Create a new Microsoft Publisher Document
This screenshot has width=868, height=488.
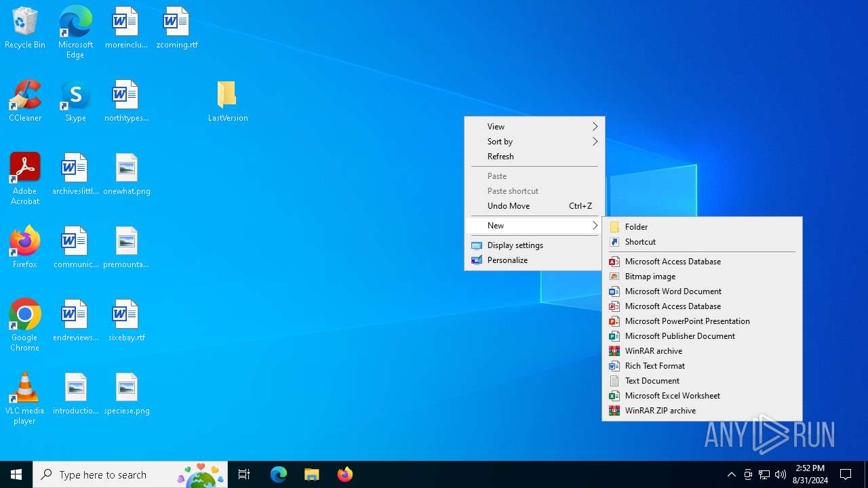point(702,336)
